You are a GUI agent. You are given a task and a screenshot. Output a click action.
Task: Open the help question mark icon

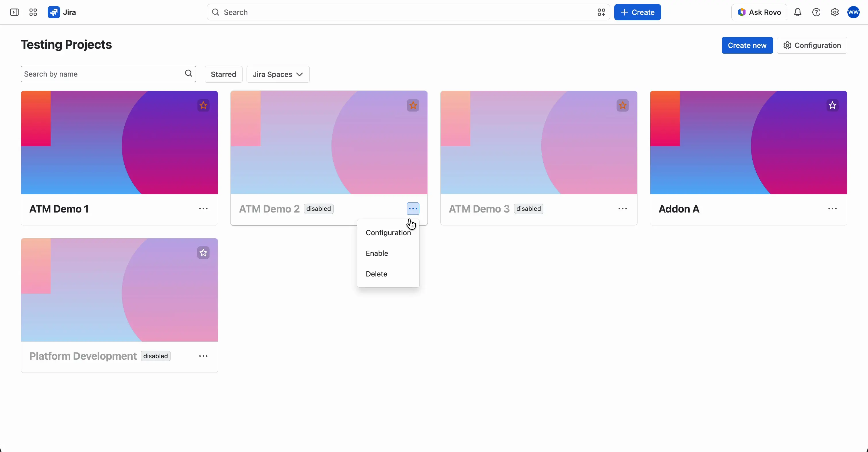pos(816,12)
